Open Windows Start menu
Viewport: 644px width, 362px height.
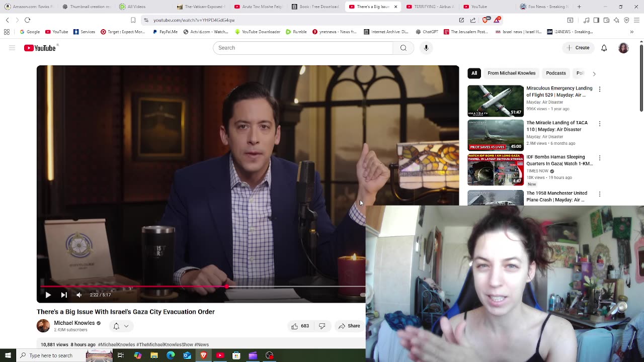click(8, 355)
